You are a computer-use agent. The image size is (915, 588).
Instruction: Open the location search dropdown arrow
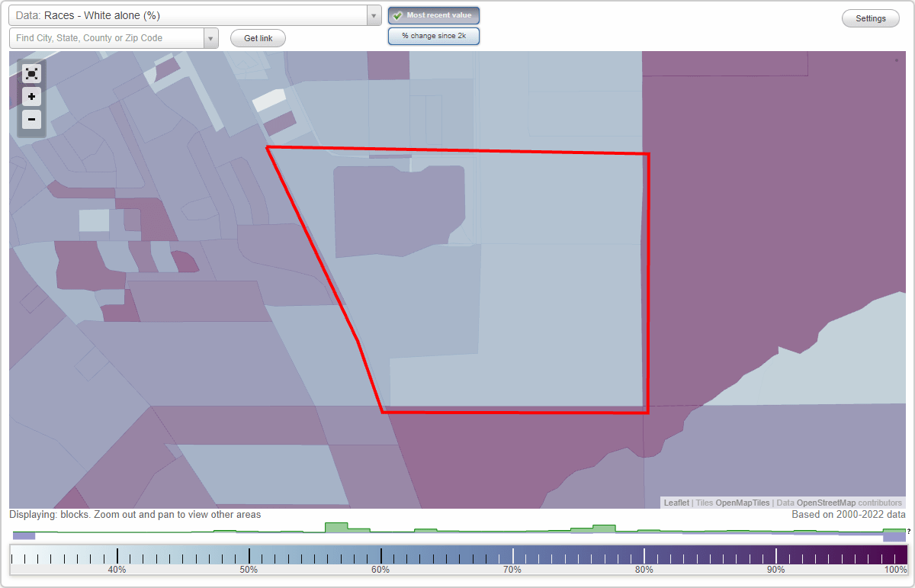(x=211, y=38)
